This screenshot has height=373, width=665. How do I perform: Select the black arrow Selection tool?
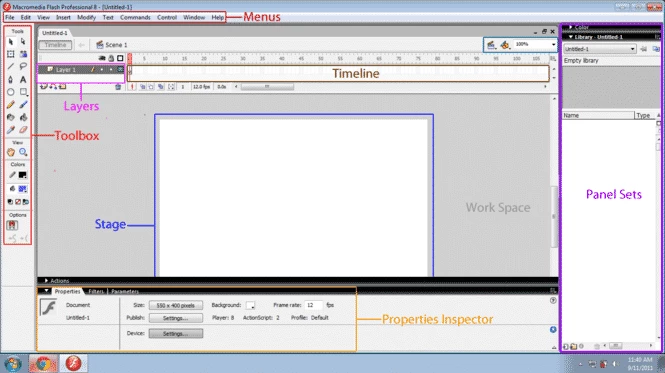(x=11, y=42)
